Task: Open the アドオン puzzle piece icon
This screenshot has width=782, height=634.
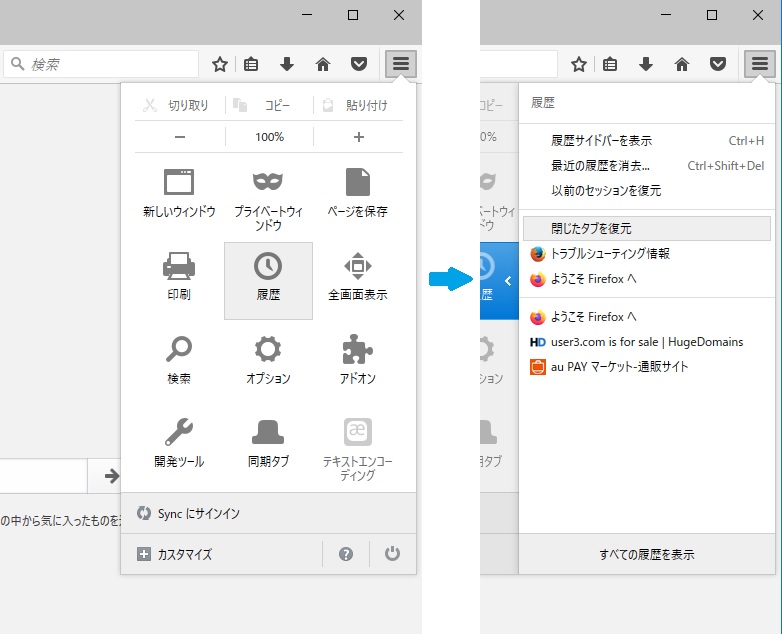Action: click(357, 350)
